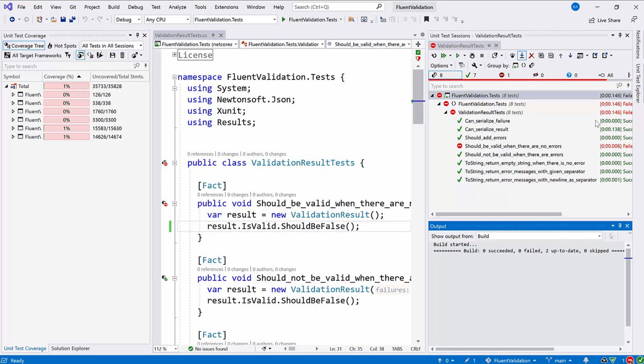Image resolution: width=644 pixels, height=364 pixels.
Task: Click the Undo arrow in main toolbar
Action: coord(85,20)
